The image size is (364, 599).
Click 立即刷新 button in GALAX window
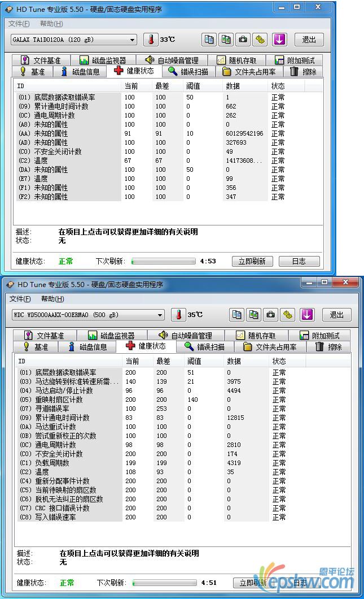coord(252,261)
